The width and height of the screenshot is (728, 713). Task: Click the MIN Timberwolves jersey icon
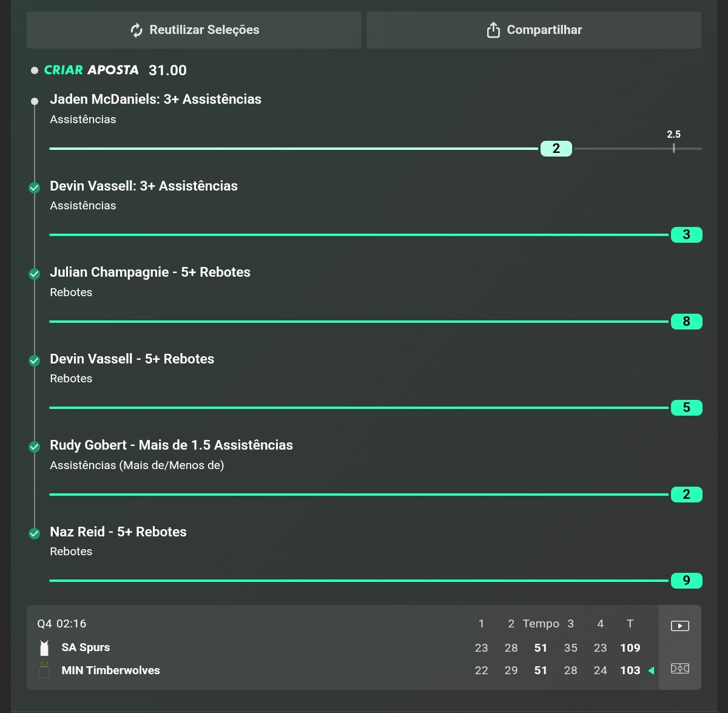(44, 671)
